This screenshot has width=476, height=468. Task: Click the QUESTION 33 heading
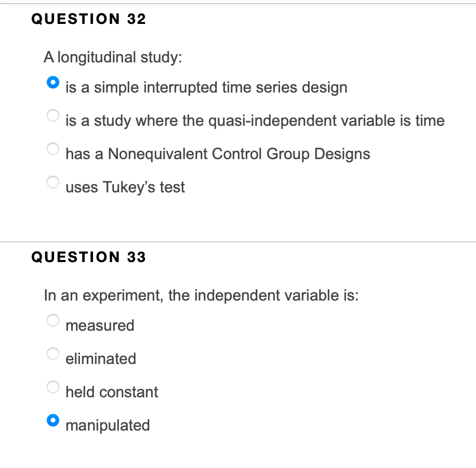point(88,257)
